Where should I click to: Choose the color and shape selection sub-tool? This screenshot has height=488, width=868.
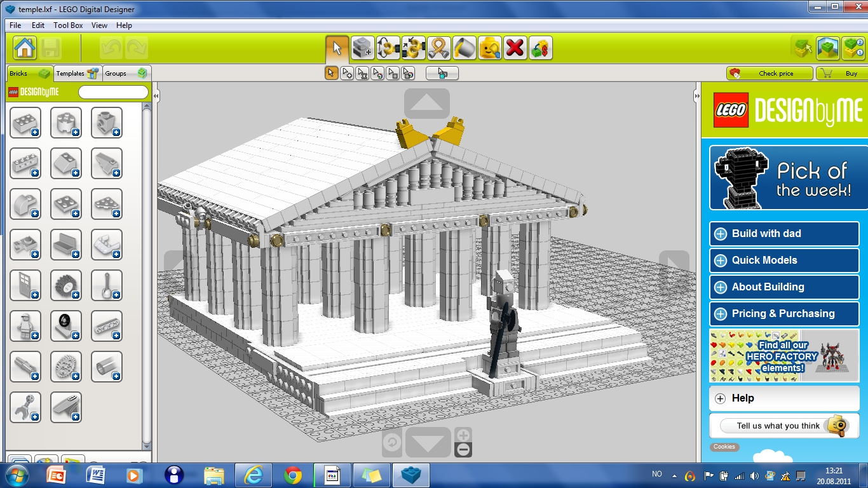pos(408,73)
